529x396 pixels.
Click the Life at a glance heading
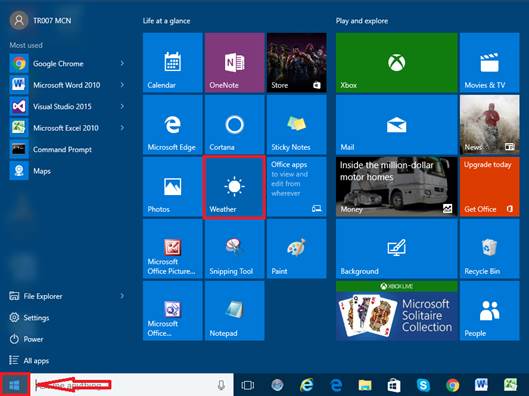tap(166, 21)
